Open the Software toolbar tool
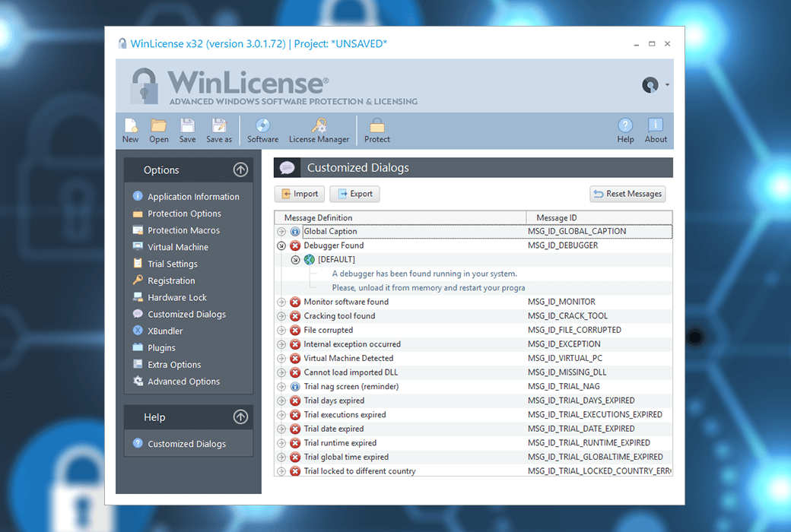 tap(262, 130)
